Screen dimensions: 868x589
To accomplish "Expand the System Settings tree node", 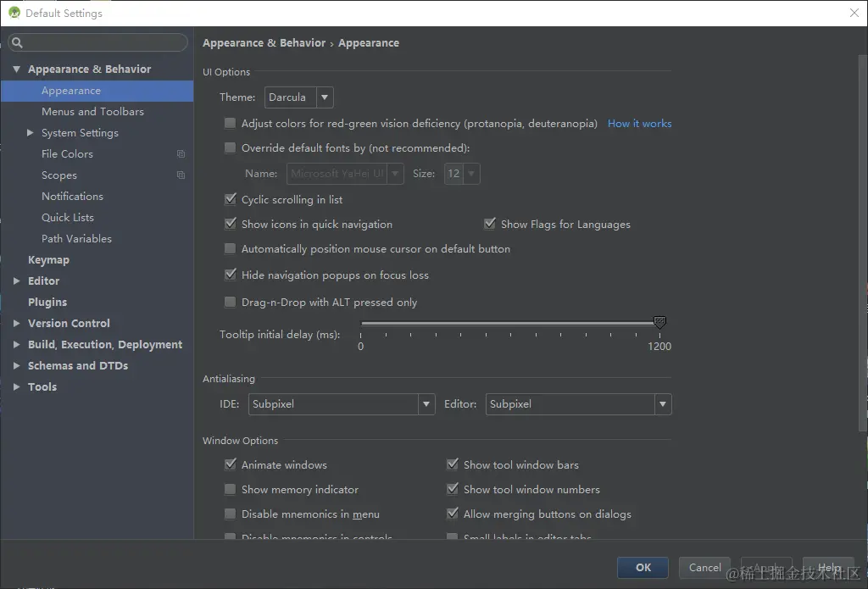I will [x=31, y=133].
